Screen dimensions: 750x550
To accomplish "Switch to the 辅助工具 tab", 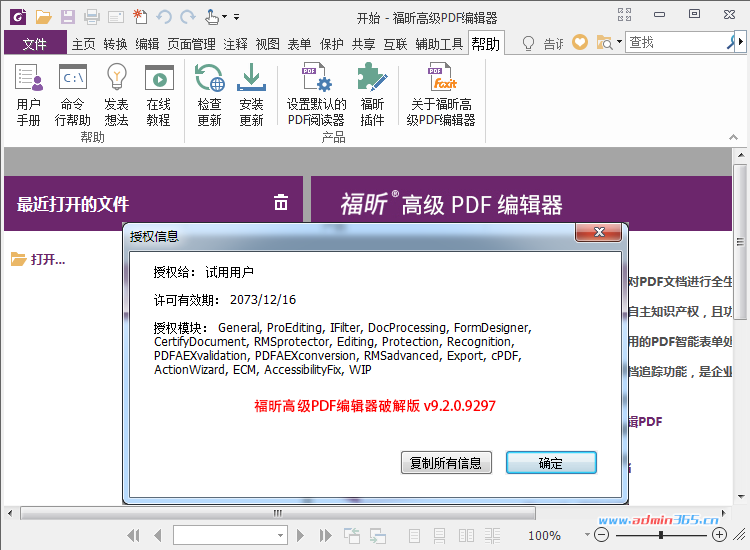I will (x=439, y=44).
